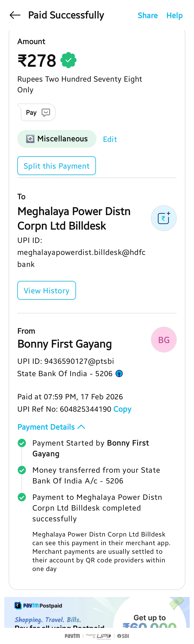194x644 pixels.
Task: Tap the State Bank of India logo icon
Action: pos(119,373)
